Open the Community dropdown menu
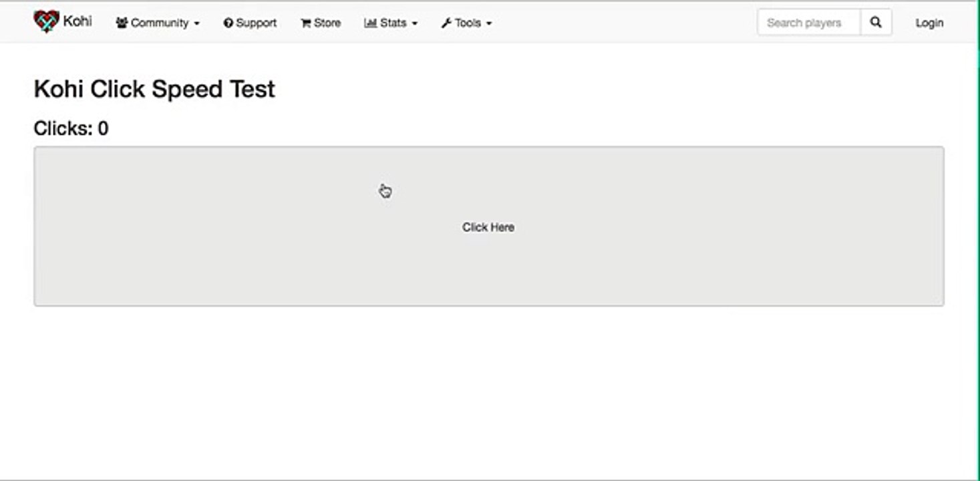Screen dimensions: 980x481 [158, 23]
